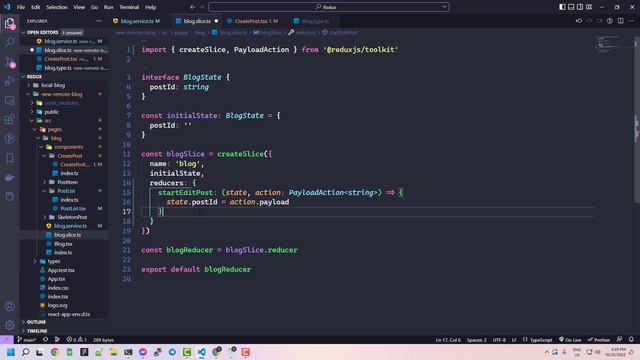
Task: Open Google Chrome from the taskbar
Action: pyautogui.click(x=54, y=352)
